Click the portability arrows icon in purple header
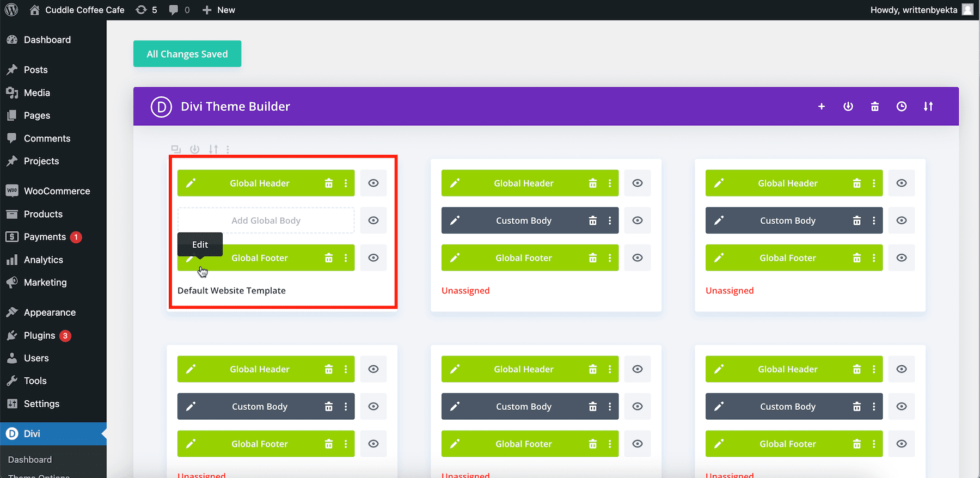Viewport: 980px width, 478px height. click(928, 107)
